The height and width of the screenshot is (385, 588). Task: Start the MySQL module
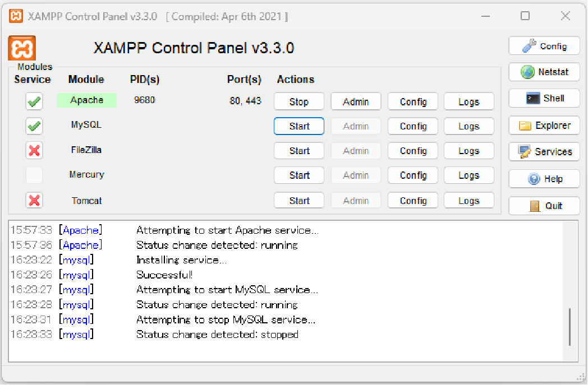coord(299,126)
